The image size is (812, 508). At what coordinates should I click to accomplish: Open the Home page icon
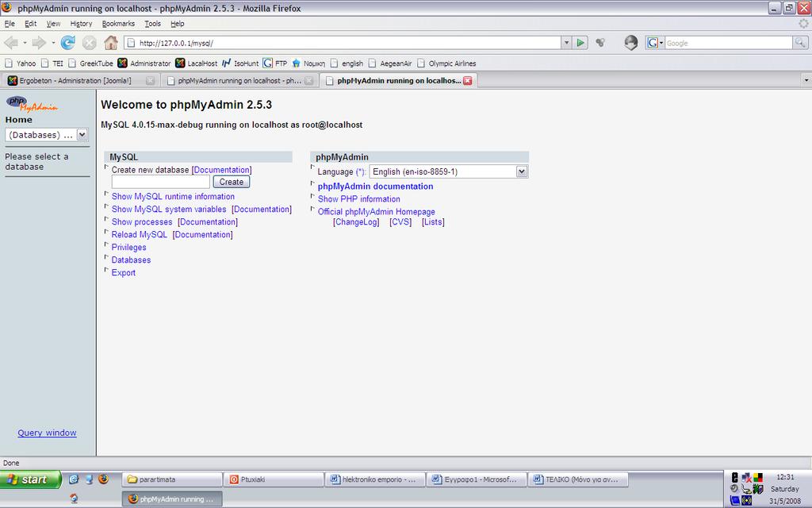(x=111, y=43)
